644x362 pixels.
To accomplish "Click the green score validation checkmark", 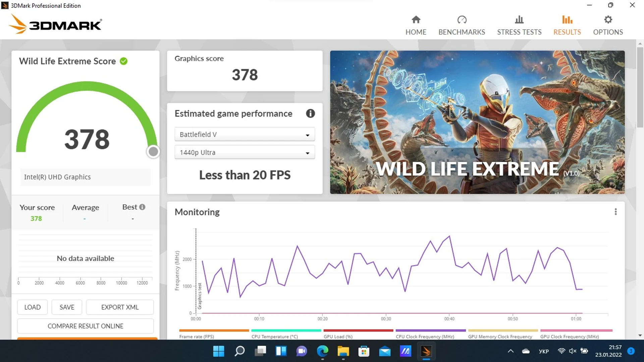I will coord(123,61).
